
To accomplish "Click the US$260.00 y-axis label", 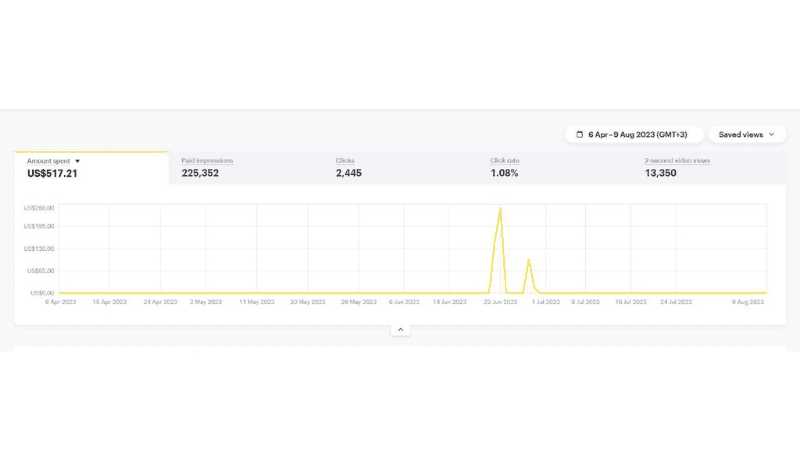I will [x=40, y=207].
